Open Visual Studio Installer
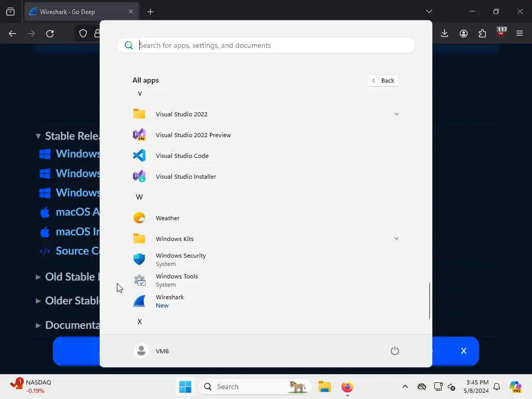532x399 pixels. tap(265, 177)
